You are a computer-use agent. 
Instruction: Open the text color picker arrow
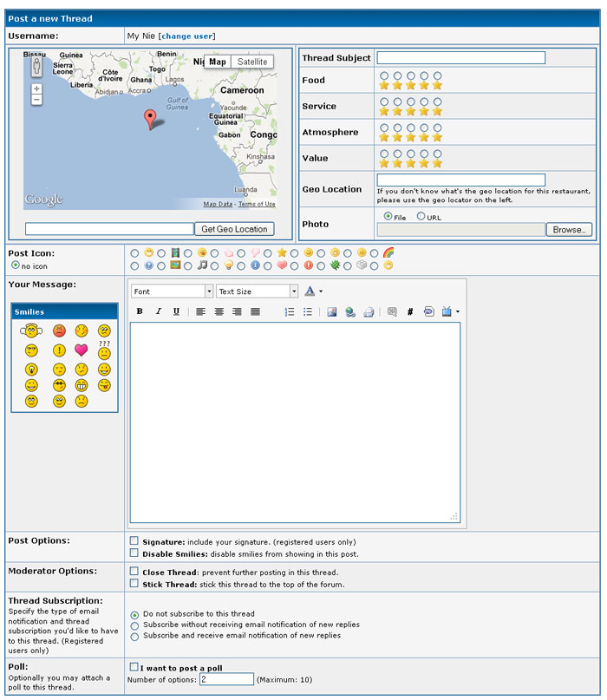[x=321, y=291]
